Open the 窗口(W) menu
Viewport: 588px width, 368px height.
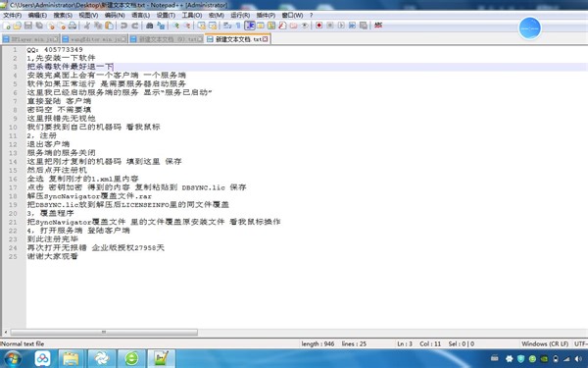292,15
